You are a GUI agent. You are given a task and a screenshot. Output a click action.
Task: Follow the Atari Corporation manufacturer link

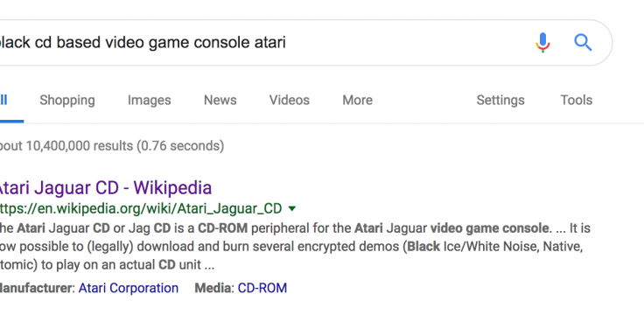tap(128, 288)
